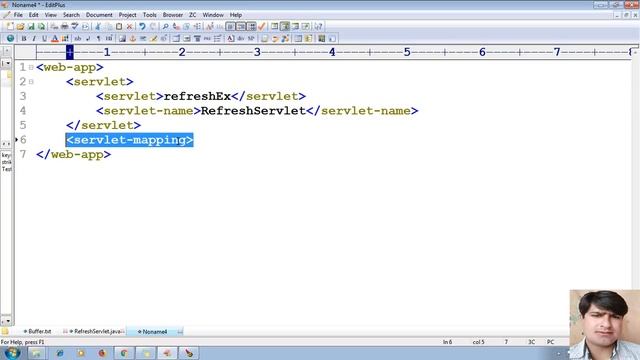Screen dimensions: 640x360
Task: Open the Window menu
Action: click(x=213, y=15)
